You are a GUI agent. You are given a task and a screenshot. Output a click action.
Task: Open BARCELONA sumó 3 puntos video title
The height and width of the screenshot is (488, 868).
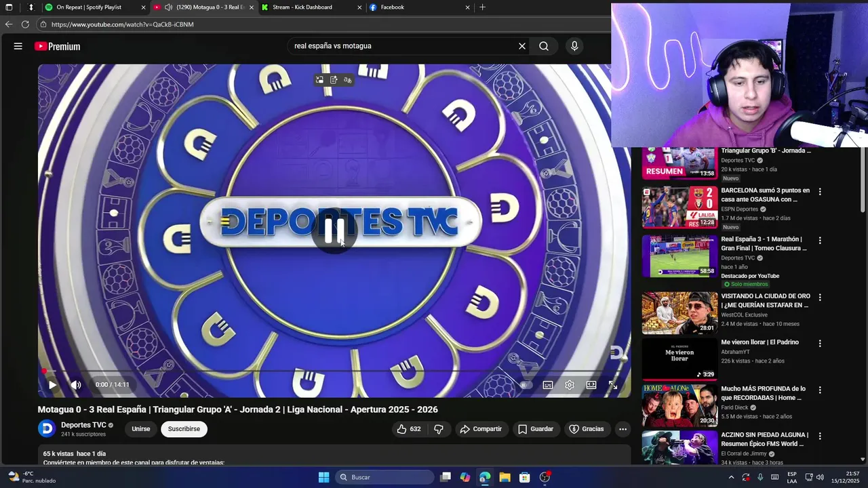pyautogui.click(x=765, y=195)
